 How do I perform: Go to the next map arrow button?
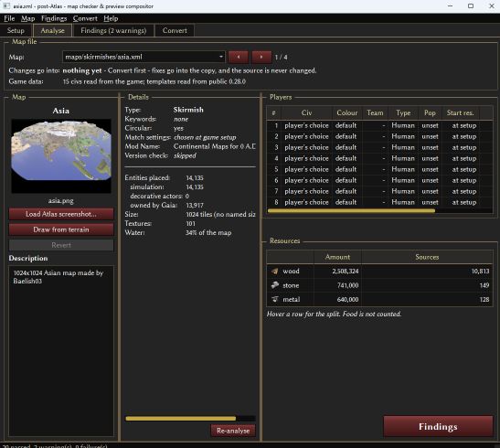pos(261,57)
